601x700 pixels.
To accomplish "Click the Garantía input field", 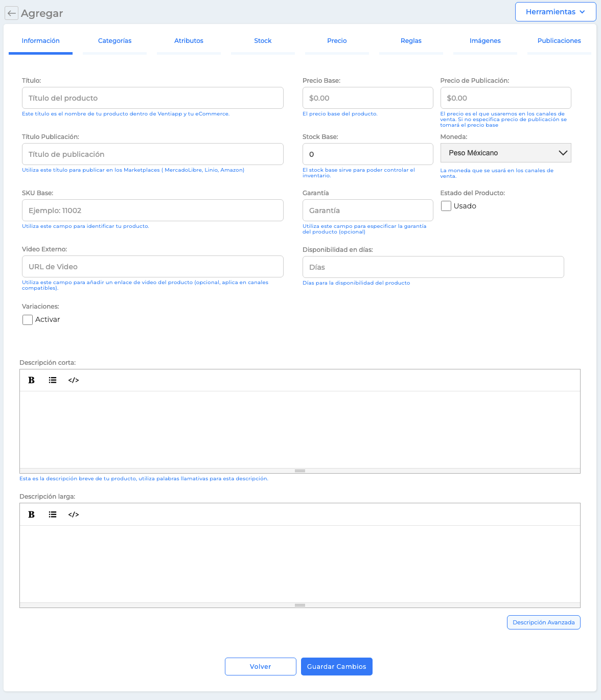I will [x=368, y=210].
